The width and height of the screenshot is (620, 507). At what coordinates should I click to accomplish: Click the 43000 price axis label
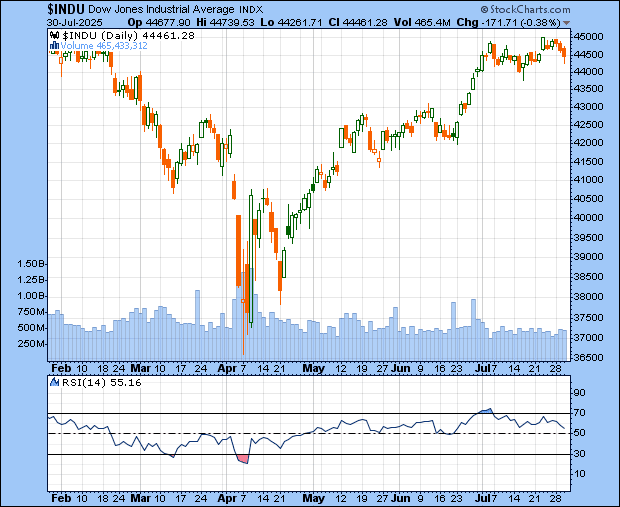[589, 107]
